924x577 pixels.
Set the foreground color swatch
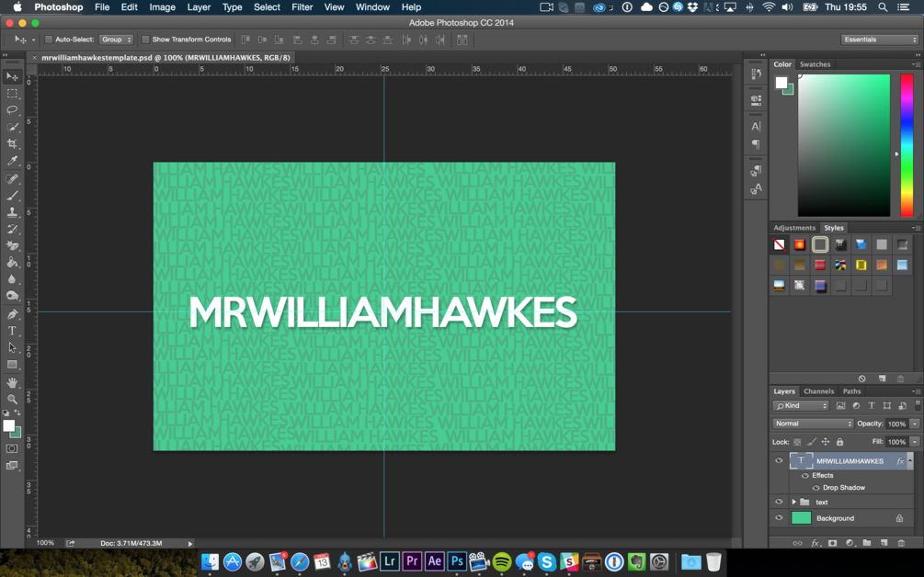(x=9, y=425)
